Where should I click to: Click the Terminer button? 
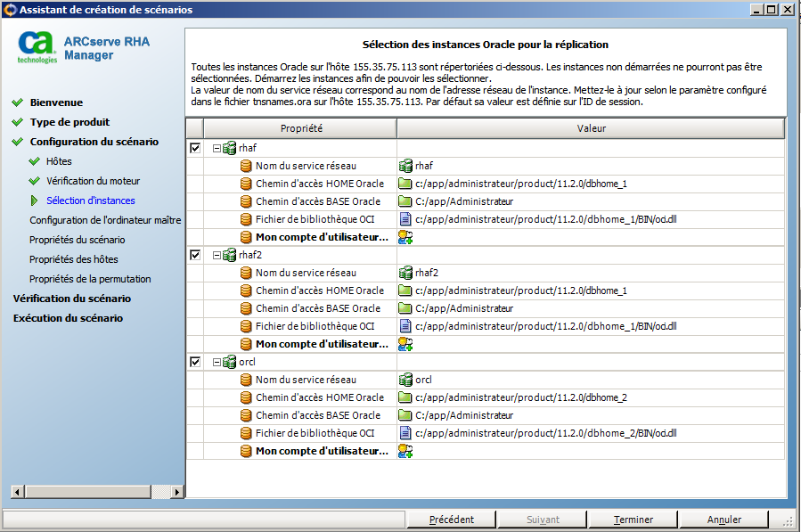(x=633, y=520)
